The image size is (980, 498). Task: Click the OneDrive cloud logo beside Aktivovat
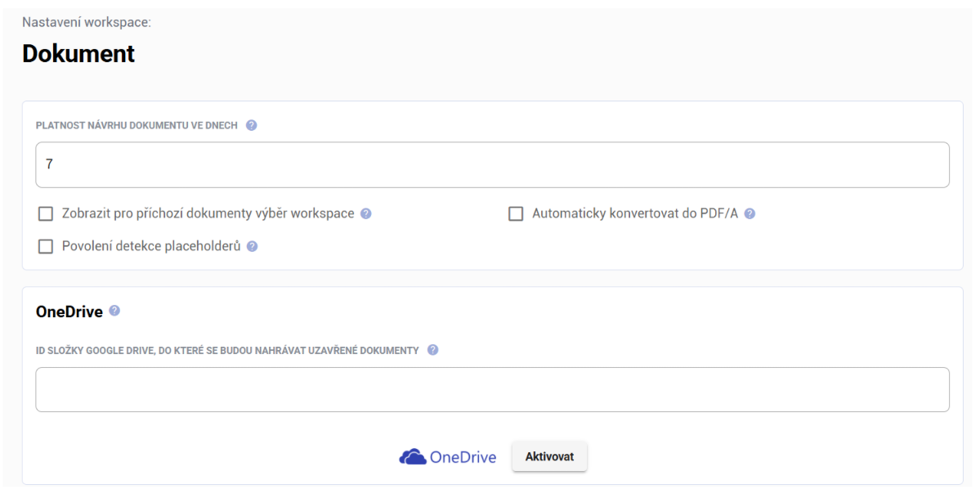pos(413,457)
